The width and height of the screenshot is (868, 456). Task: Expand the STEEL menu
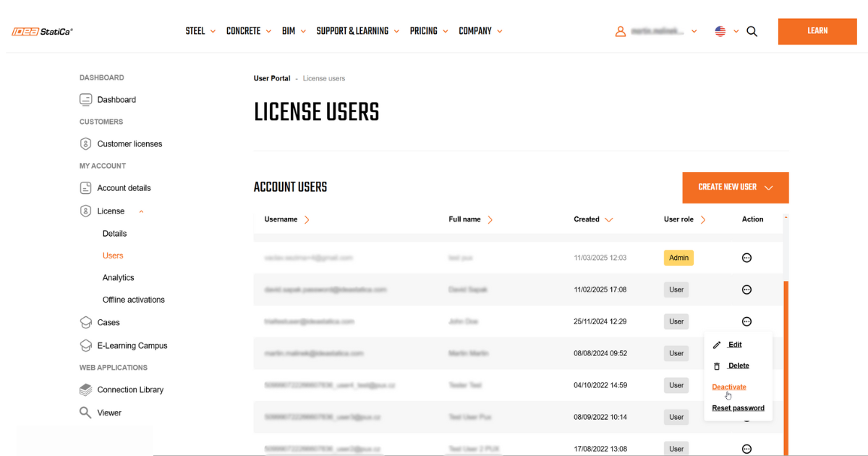[200, 31]
